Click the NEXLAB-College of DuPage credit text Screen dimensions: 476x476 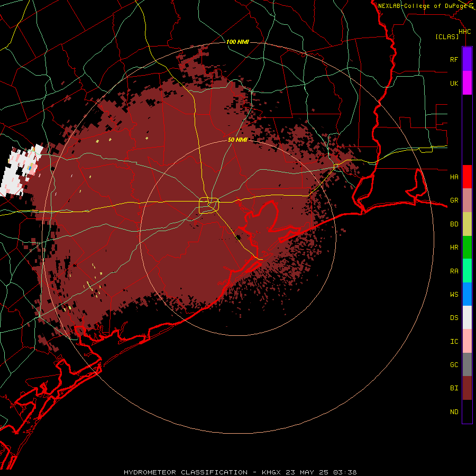[x=423, y=6]
